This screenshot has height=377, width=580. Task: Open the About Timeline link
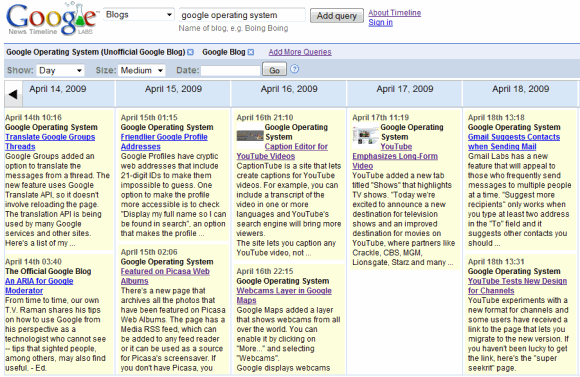tap(395, 13)
